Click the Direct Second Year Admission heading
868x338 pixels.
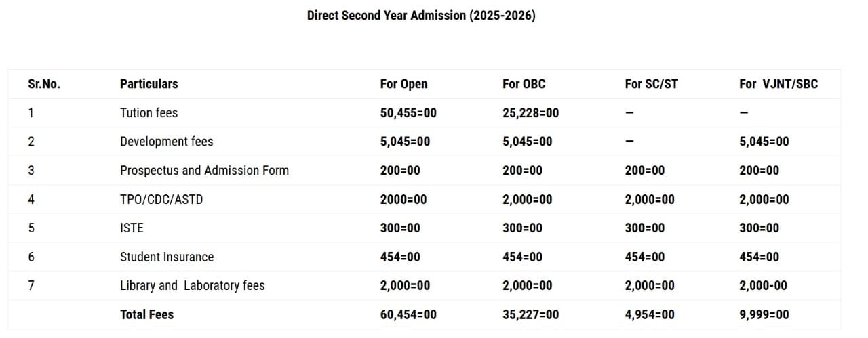pyautogui.click(x=421, y=15)
